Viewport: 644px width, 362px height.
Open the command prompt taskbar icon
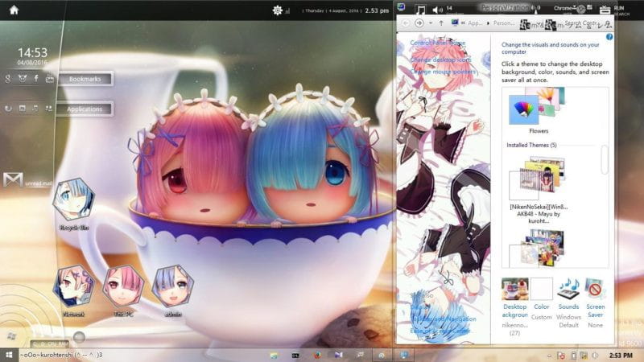(x=295, y=356)
